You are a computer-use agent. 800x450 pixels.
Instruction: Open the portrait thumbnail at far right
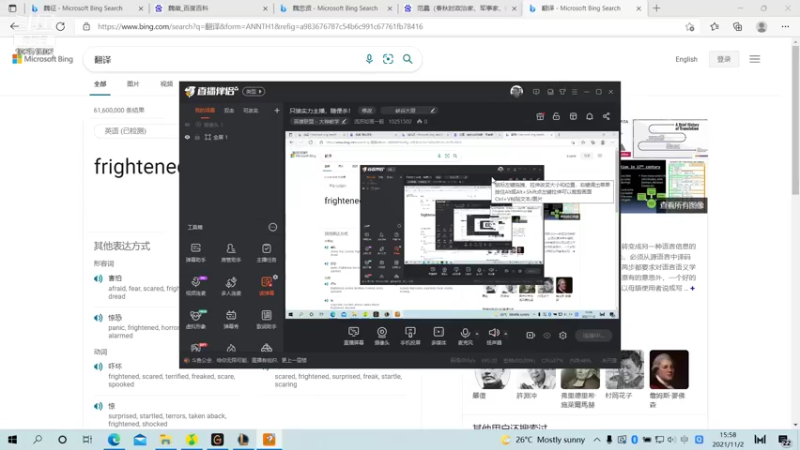pos(669,369)
